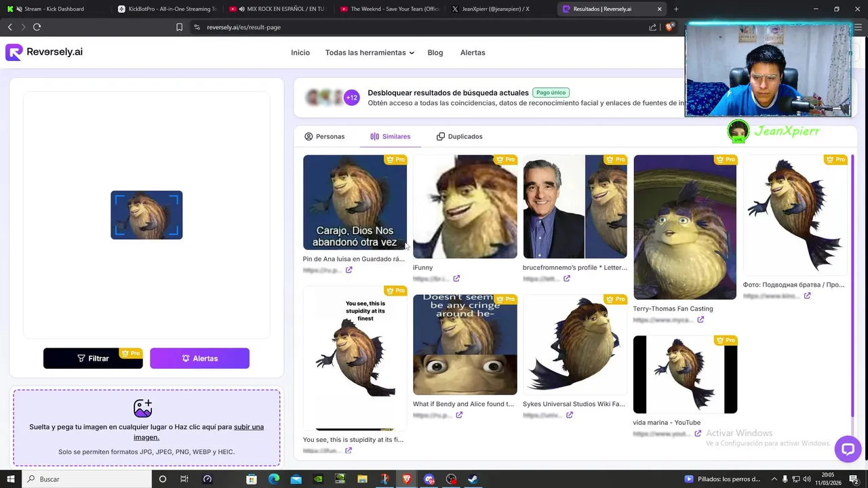Reload the current page
The image size is (868, 488).
(x=37, y=27)
